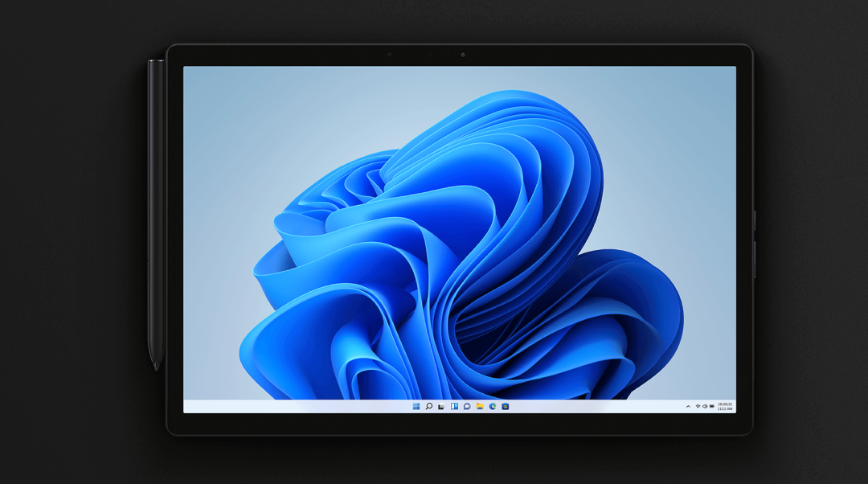Open the Widgets panel icon
This screenshot has width=868, height=484.
click(x=454, y=407)
